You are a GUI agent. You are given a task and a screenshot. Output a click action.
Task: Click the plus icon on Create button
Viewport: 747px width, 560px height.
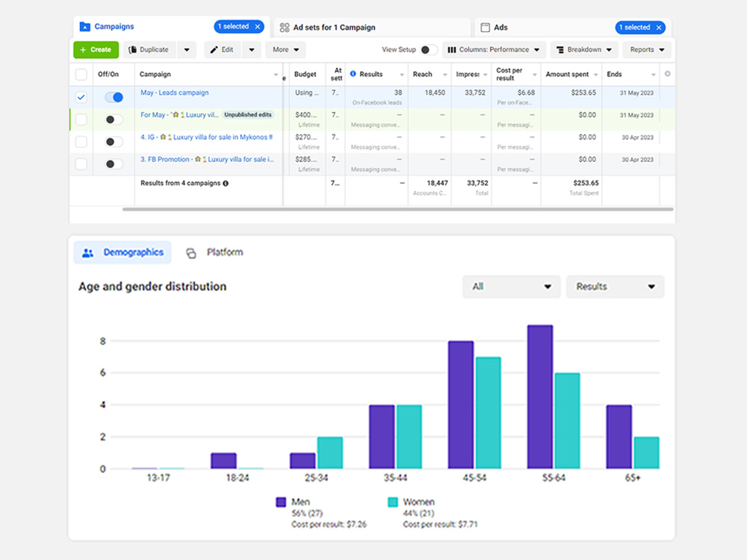83,49
